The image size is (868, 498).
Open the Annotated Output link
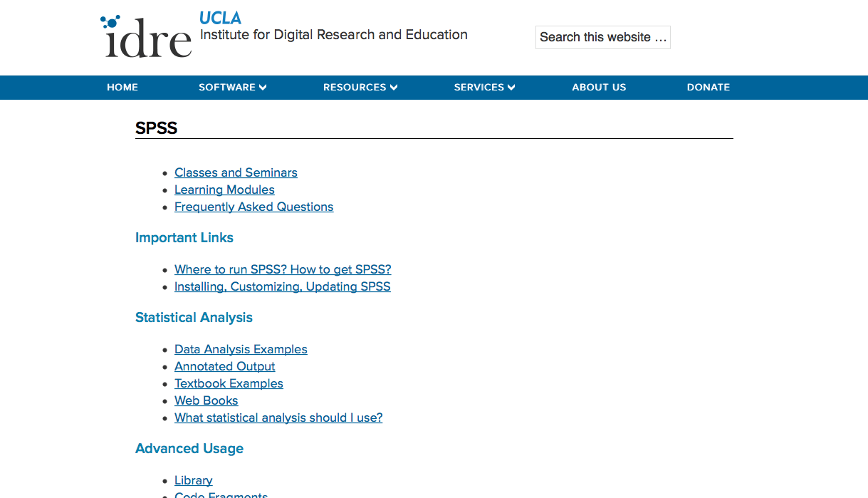[225, 366]
